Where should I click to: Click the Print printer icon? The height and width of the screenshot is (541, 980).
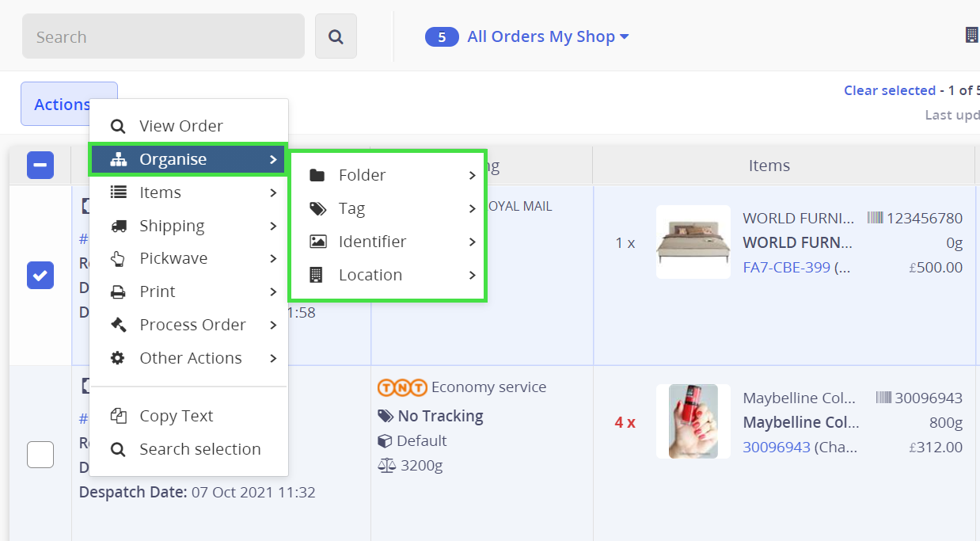click(x=118, y=291)
